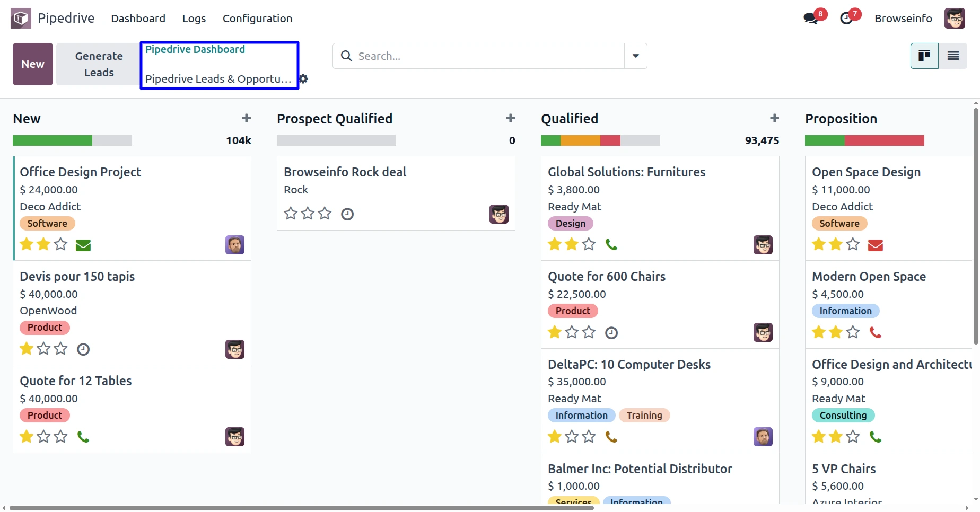Click clock icon on Browseinfo Rock deal
This screenshot has width=980, height=512.
pos(347,214)
